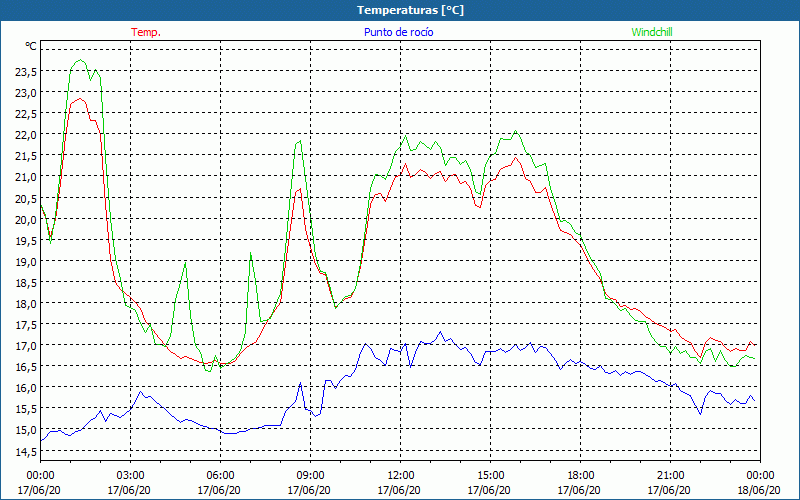The image size is (800, 500).
Task: Click the '21,5' y-axis value
Action: [26, 156]
